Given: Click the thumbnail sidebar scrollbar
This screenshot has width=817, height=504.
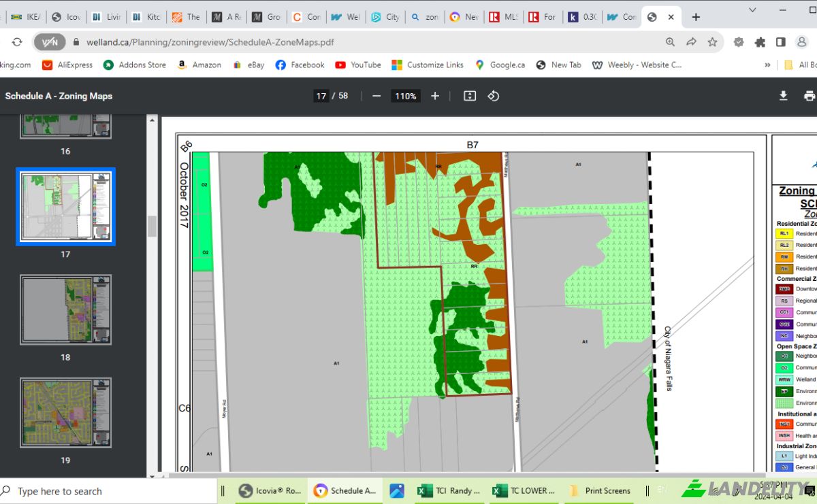Looking at the screenshot, I should coord(153,226).
